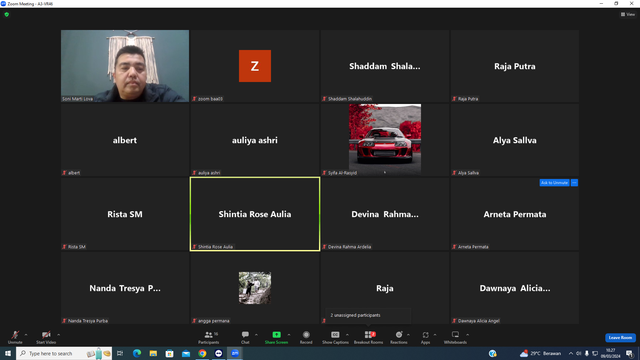The height and width of the screenshot is (360, 640).
Task: Expand audio options arrow next to Unmute
Action: (x=26, y=335)
